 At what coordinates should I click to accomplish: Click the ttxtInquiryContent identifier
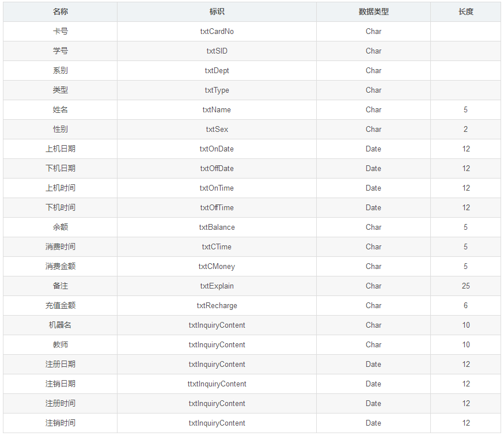(x=217, y=384)
